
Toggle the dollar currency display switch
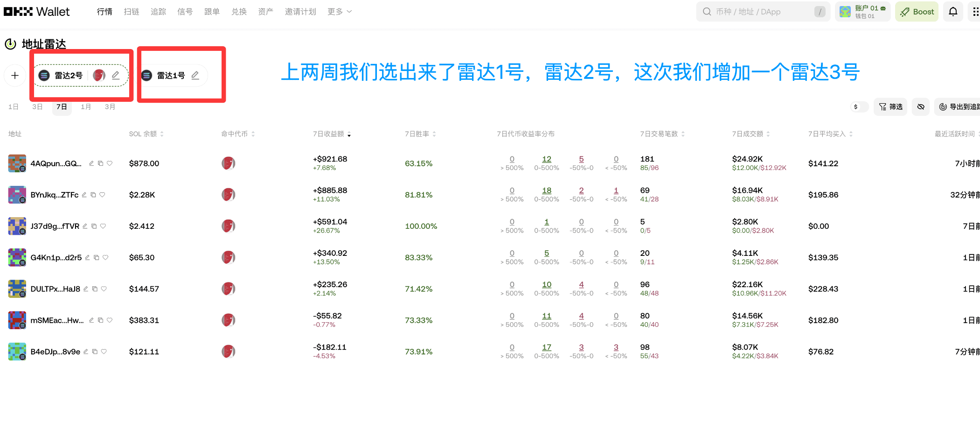859,107
